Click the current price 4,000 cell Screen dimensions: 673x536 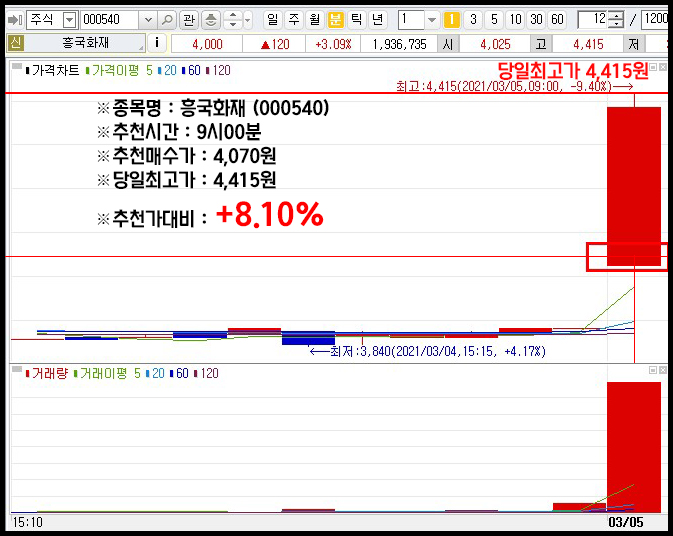(207, 44)
